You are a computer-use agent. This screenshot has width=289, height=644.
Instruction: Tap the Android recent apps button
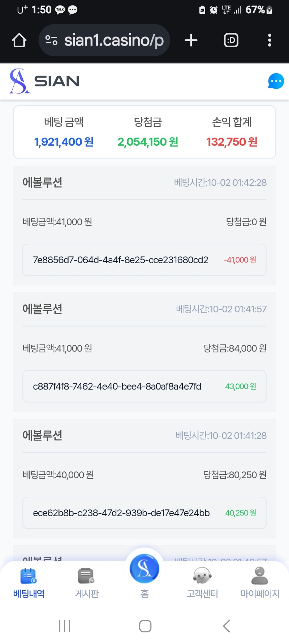(65, 626)
